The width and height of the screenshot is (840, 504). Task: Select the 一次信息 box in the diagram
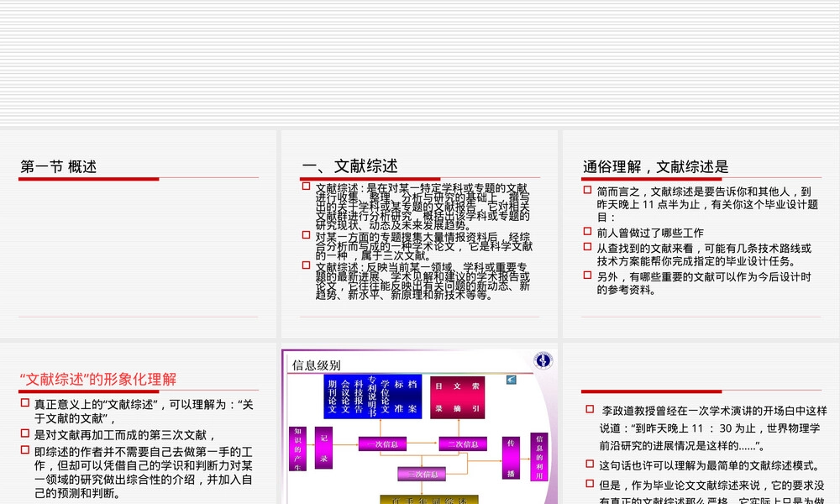click(382, 444)
